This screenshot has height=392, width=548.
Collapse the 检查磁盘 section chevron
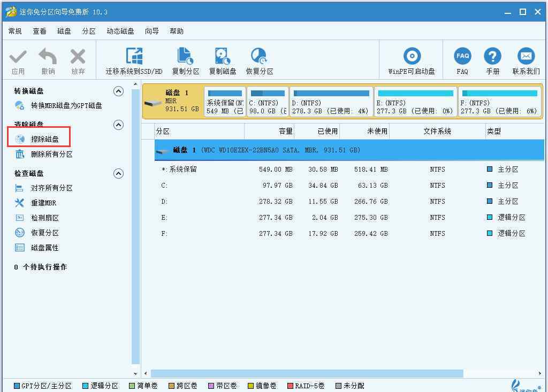click(x=118, y=173)
